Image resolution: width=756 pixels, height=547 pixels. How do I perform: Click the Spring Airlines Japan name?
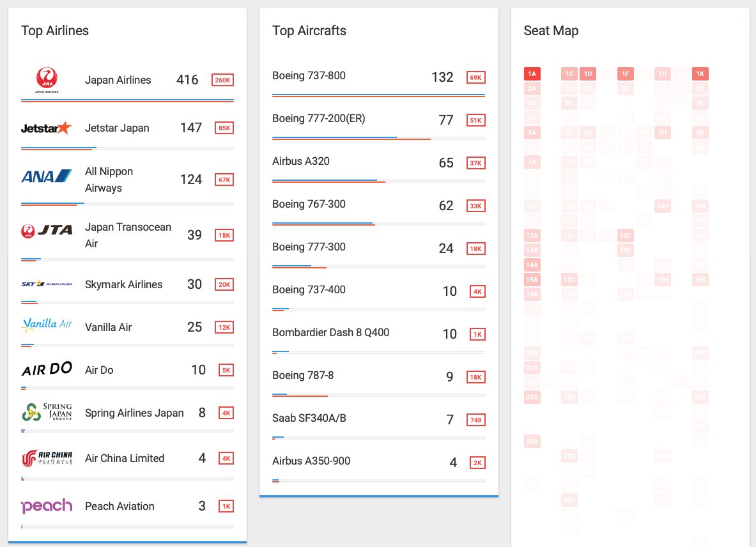click(x=134, y=413)
